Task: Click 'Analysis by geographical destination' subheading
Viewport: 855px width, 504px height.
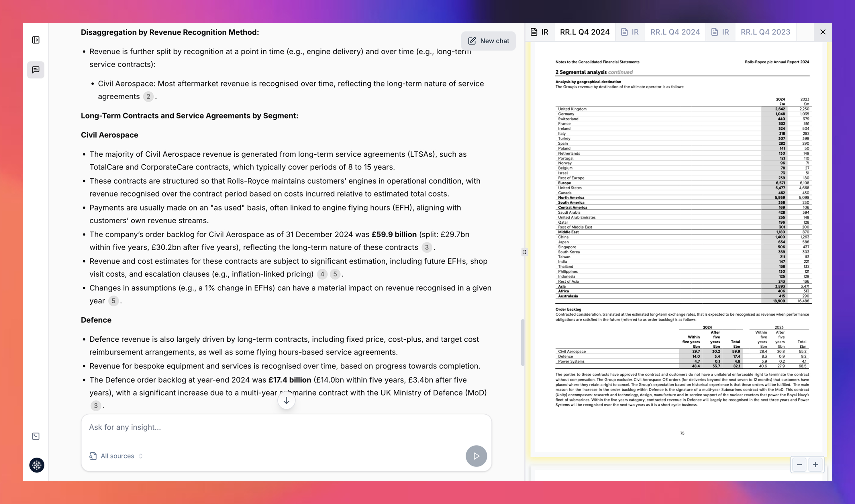Action: click(x=588, y=82)
